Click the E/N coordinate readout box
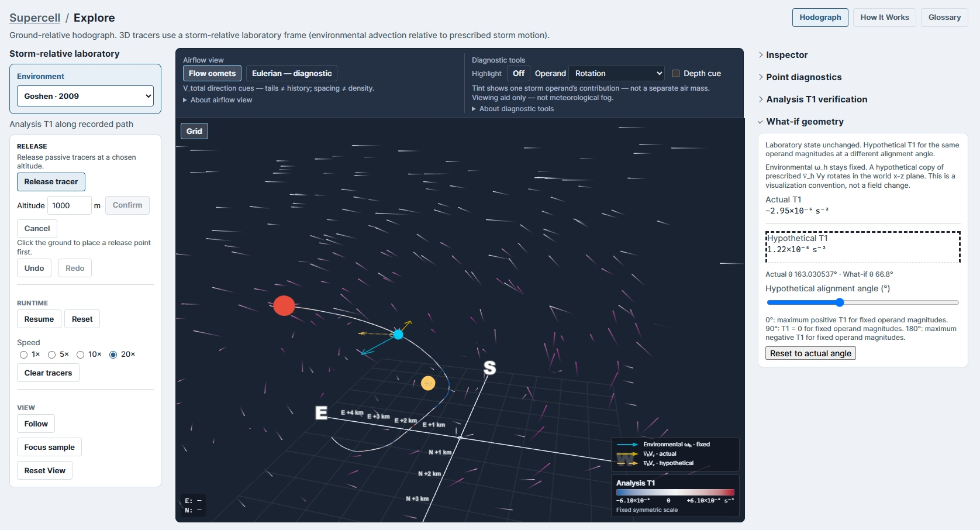 (x=193, y=505)
